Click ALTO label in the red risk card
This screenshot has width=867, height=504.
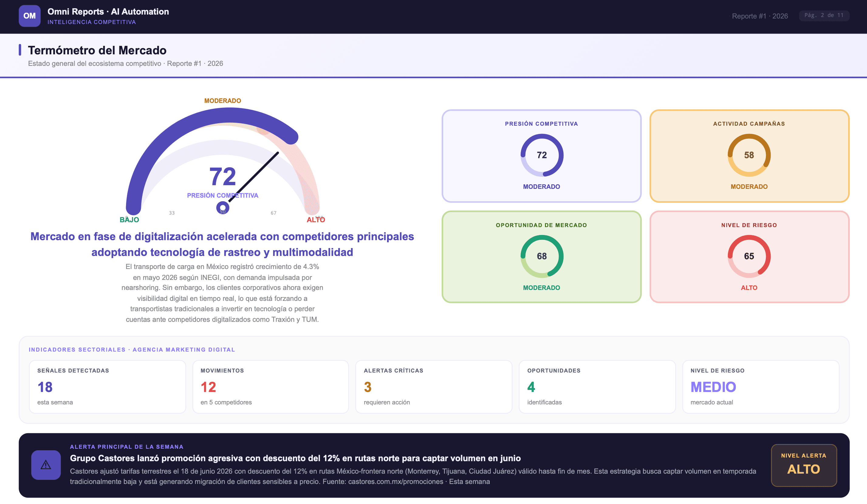[x=749, y=288]
